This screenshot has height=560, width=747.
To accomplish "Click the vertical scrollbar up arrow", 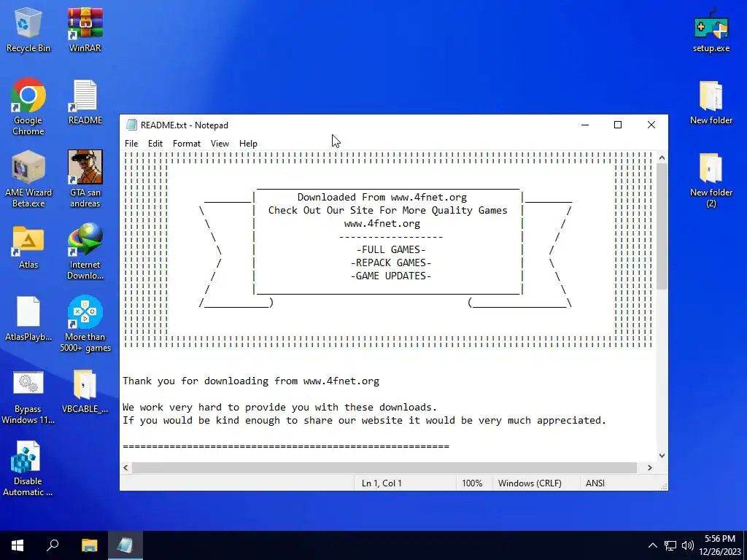I will pyautogui.click(x=662, y=157).
